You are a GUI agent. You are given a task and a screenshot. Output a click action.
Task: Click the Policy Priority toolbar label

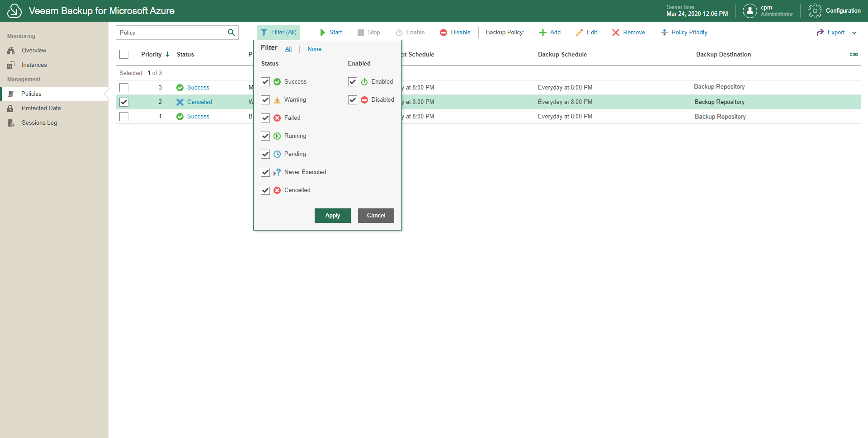pyautogui.click(x=689, y=33)
